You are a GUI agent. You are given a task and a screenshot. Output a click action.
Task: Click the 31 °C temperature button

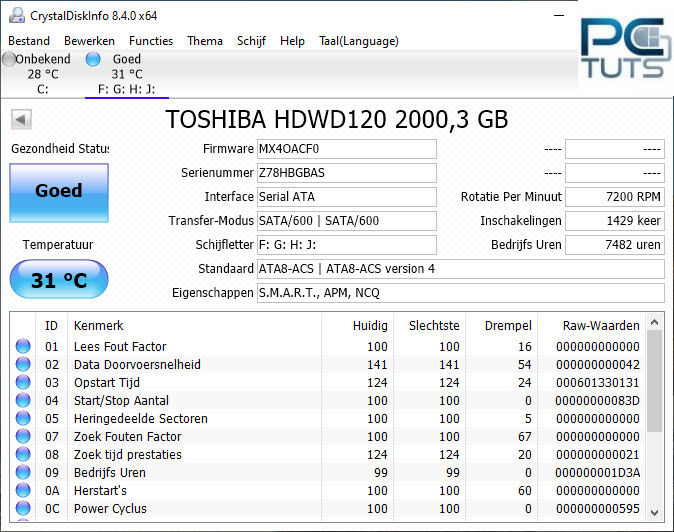(59, 280)
